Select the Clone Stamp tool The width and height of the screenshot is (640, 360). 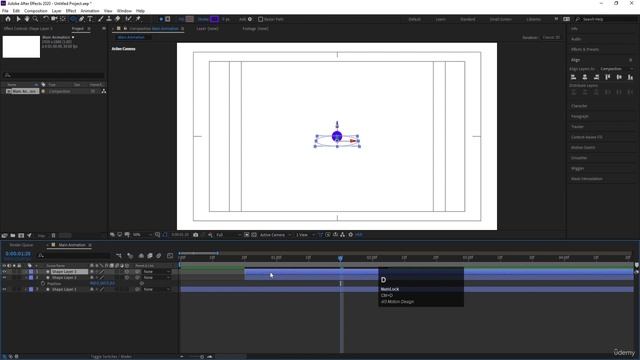click(109, 19)
